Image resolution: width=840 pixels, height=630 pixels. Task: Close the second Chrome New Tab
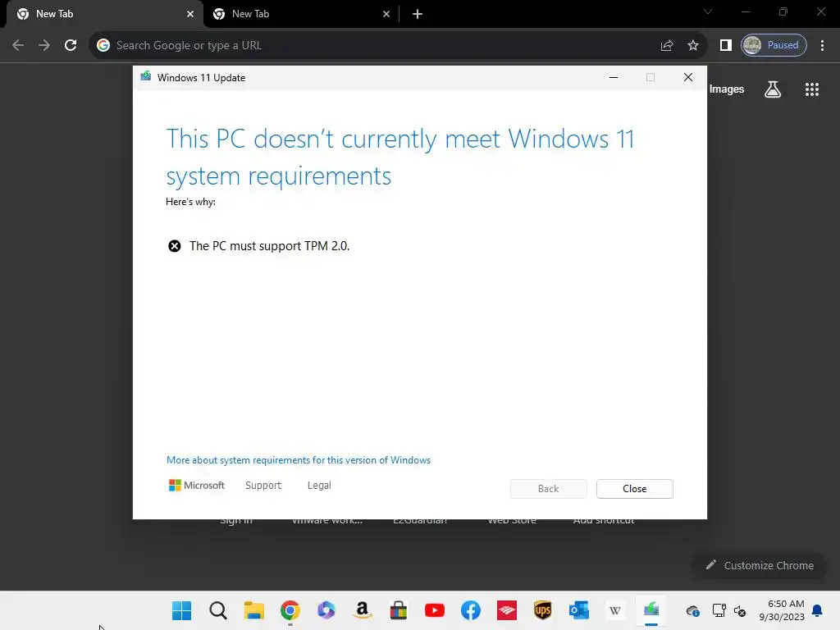[386, 15]
